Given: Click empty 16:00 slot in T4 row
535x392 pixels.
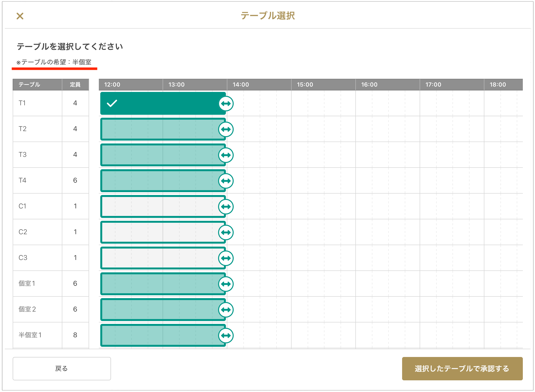Looking at the screenshot, I should (x=364, y=181).
